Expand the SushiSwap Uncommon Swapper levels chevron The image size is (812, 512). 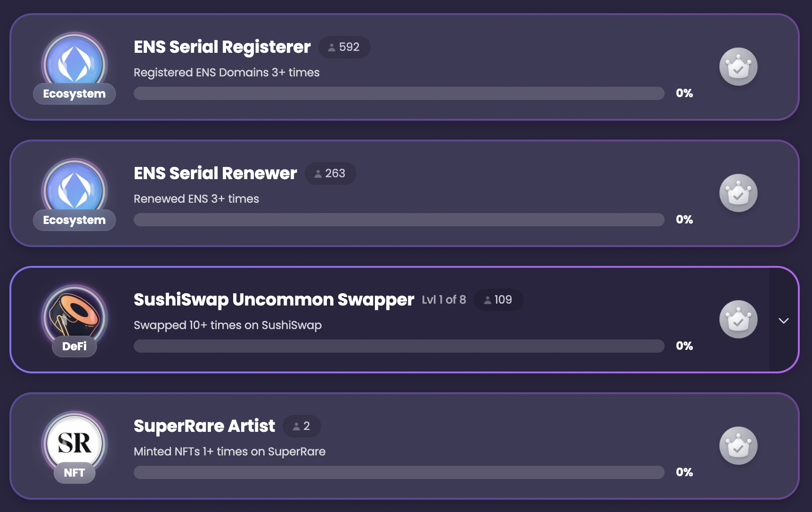[784, 321]
